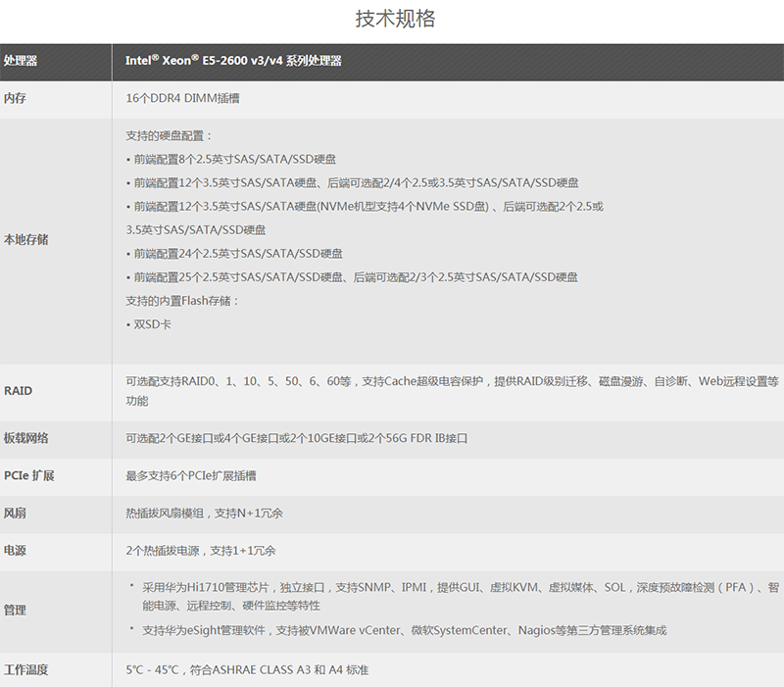Click the 支持的内置Flash存储 line
The height and width of the screenshot is (687, 784).
(182, 301)
